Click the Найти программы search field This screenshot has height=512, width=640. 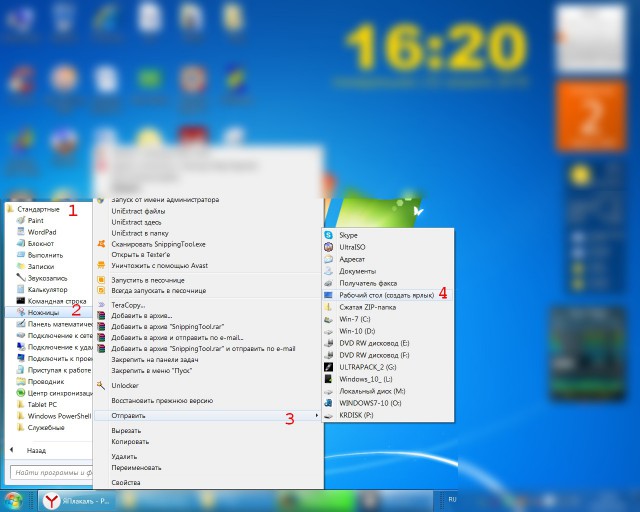(x=51, y=472)
